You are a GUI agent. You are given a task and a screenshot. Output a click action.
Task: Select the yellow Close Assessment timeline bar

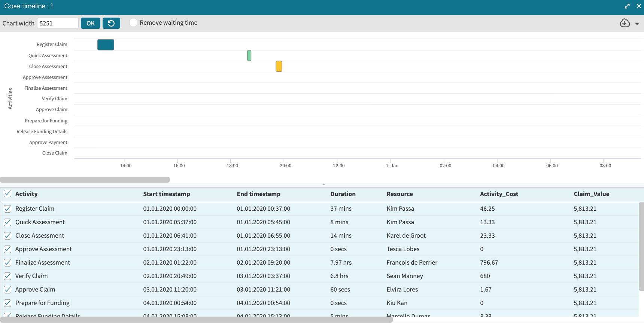click(279, 66)
